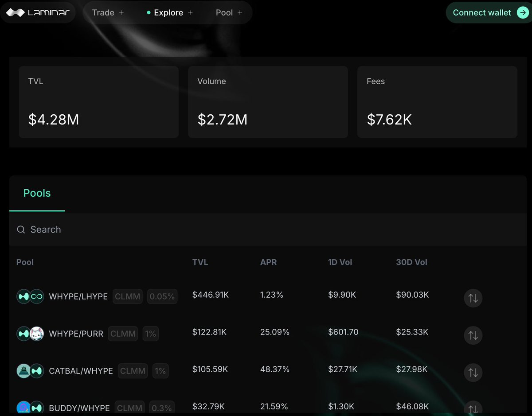This screenshot has height=416, width=532.
Task: Select the Pools tab
Action: click(x=37, y=193)
